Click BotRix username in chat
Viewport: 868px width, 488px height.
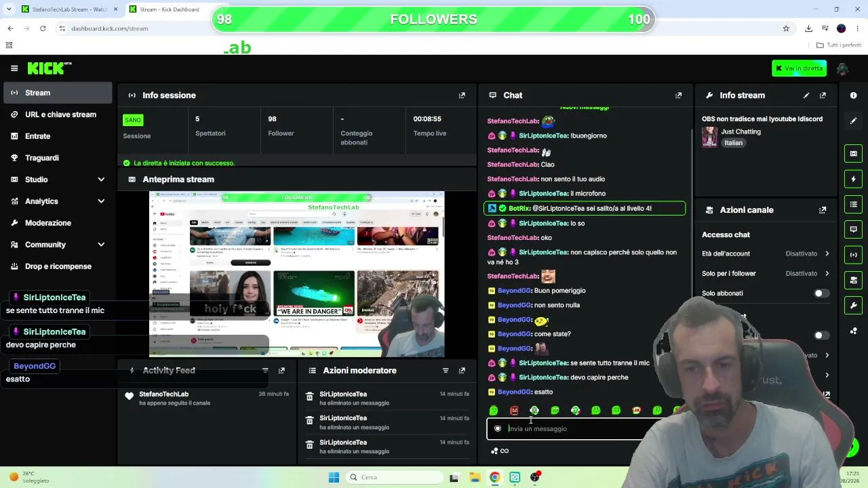(x=519, y=208)
